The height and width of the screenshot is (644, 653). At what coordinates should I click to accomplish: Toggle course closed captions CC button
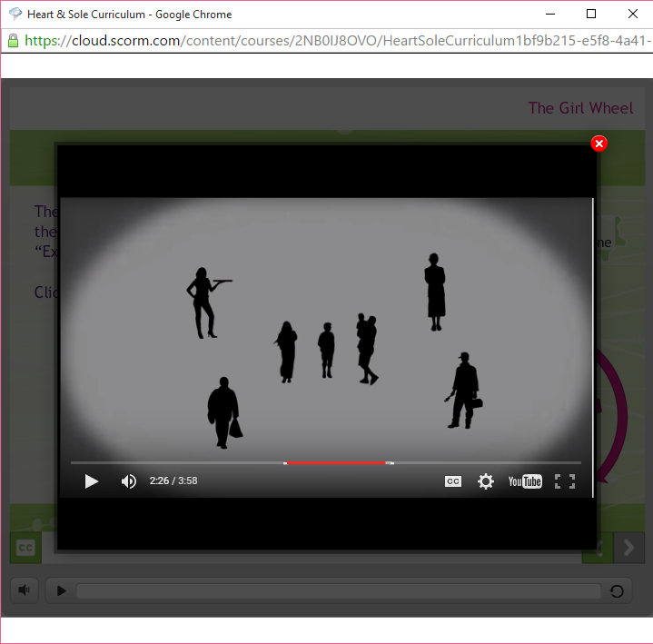pos(25,548)
